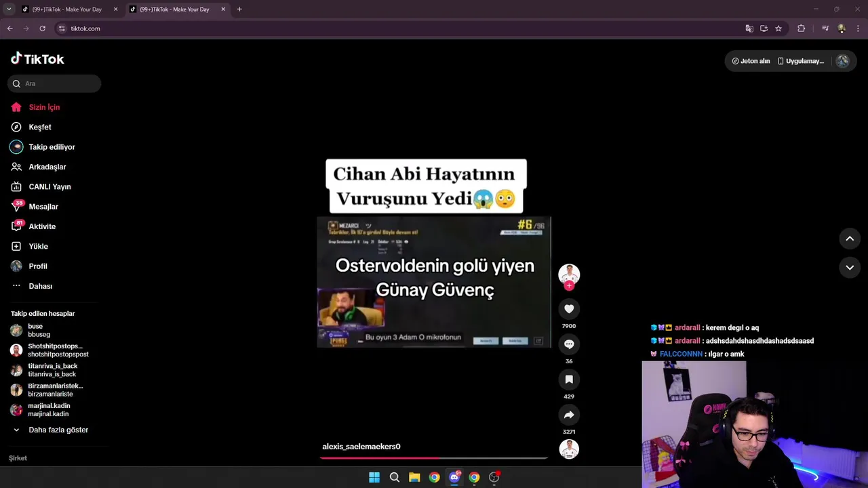Screen dimensions: 868x488
Task: Click the install app icon in address bar
Action: click(x=764, y=28)
